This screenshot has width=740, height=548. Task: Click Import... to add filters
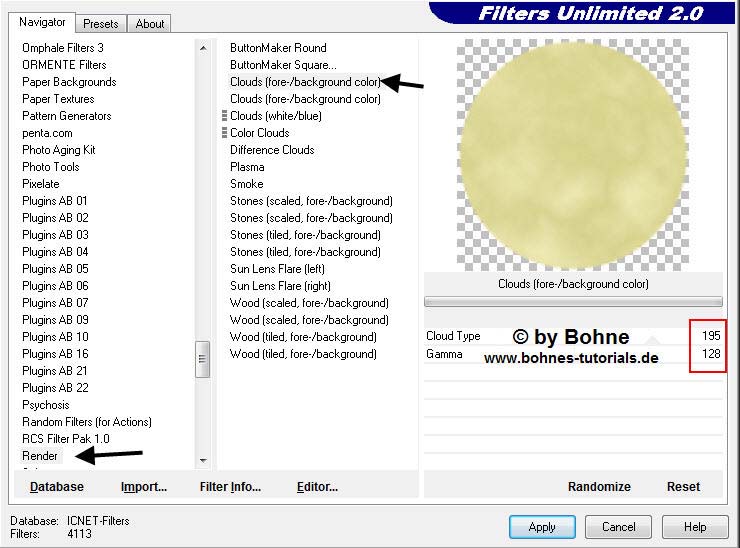click(143, 487)
